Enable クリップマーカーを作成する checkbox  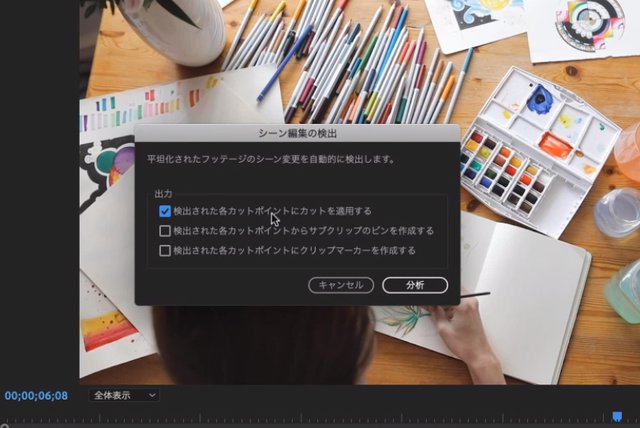165,251
